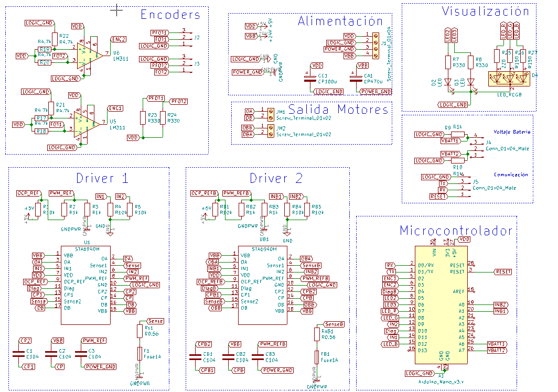Select the CC1 CP100u capacitor symbol
The width and height of the screenshot is (558, 392).
point(310,79)
